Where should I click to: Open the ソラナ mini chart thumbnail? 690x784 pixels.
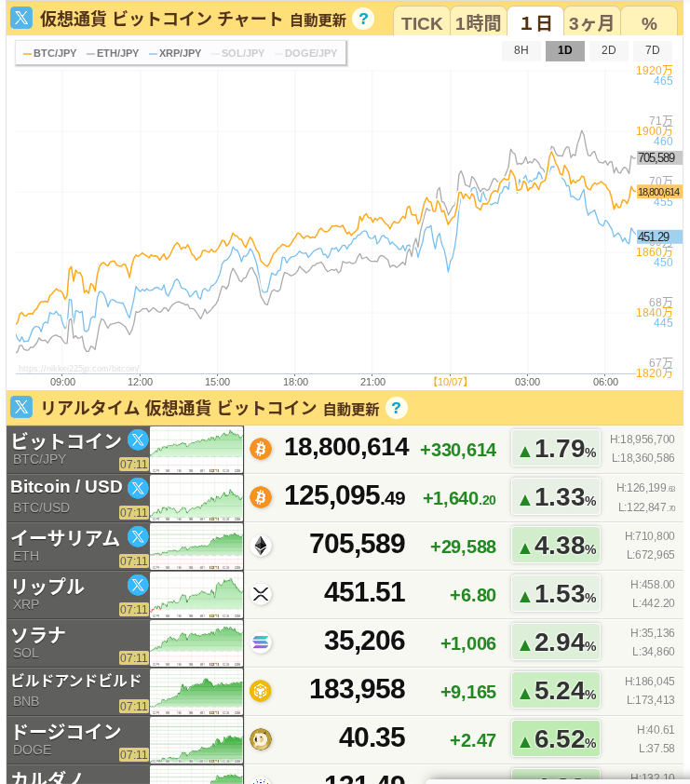tap(196, 642)
